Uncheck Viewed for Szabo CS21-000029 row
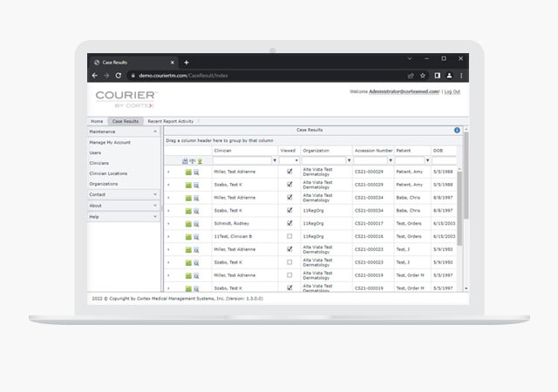Viewport: 558px width, 392px height. (289, 185)
